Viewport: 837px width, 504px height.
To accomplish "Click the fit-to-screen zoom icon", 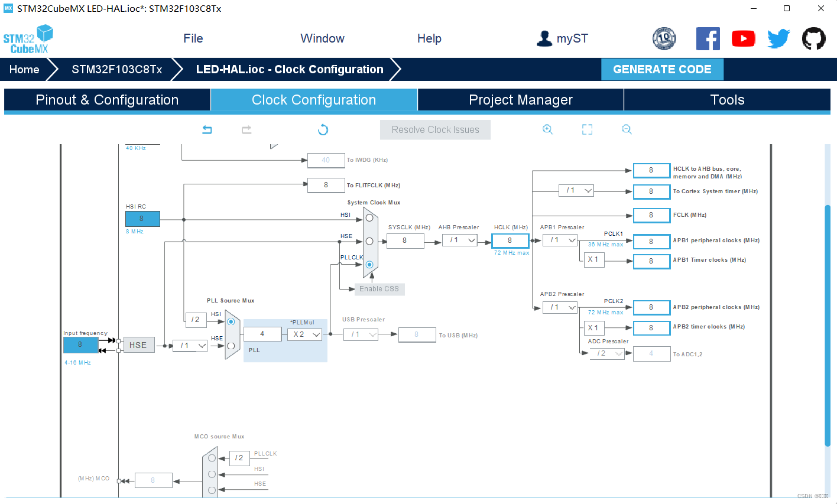I will tap(587, 129).
